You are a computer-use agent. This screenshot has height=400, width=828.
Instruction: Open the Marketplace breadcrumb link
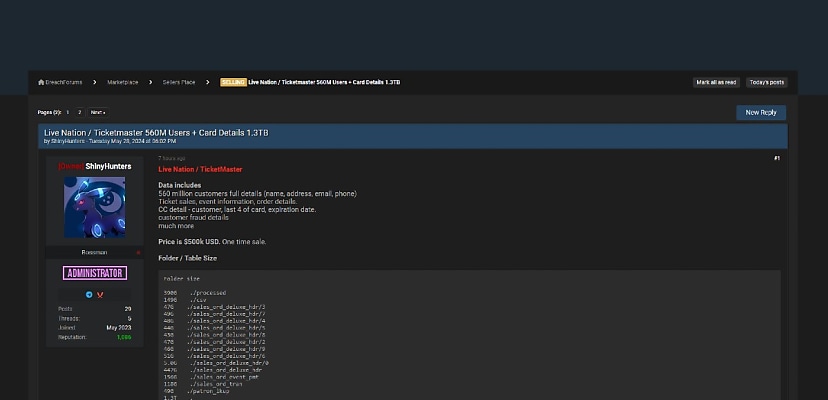[x=123, y=82]
